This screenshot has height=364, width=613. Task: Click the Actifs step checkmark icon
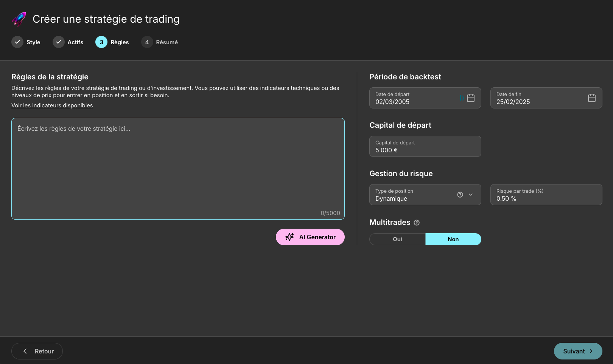click(58, 42)
